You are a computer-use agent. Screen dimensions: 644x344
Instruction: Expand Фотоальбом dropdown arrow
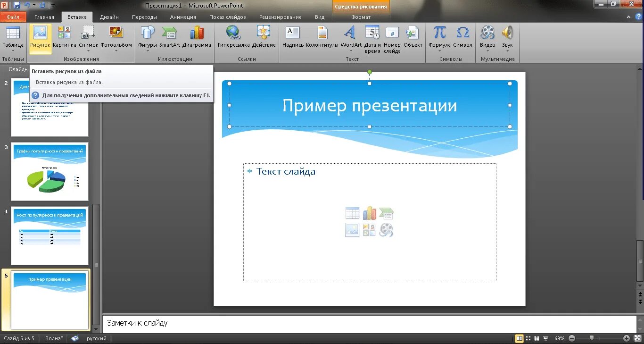pos(116,51)
